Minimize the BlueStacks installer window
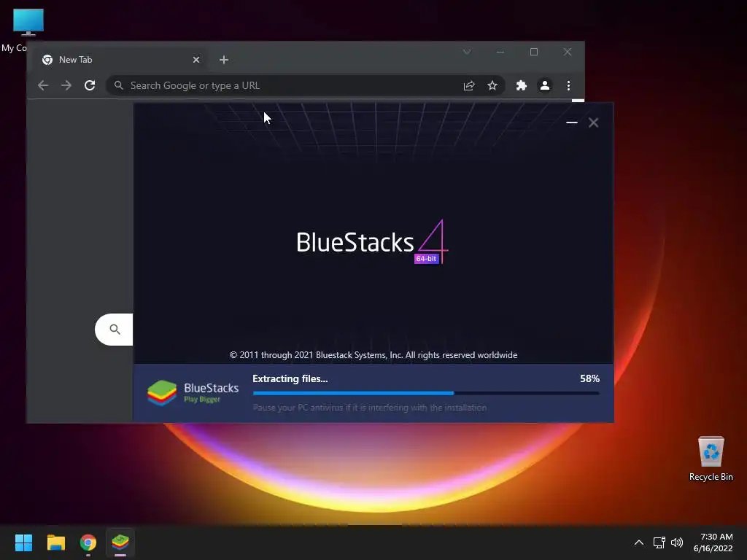 (x=572, y=122)
